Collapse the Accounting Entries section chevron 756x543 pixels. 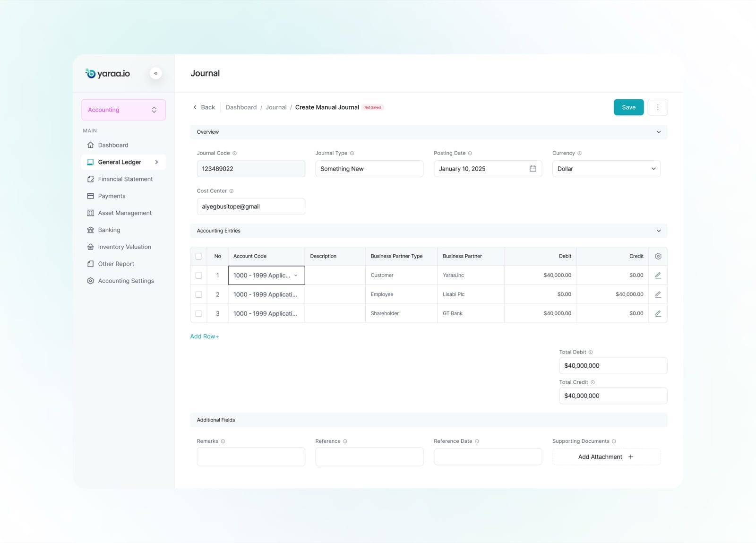[659, 231]
